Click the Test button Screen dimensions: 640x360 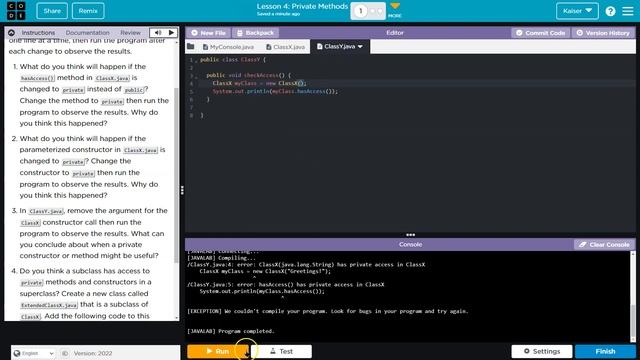[281, 351]
